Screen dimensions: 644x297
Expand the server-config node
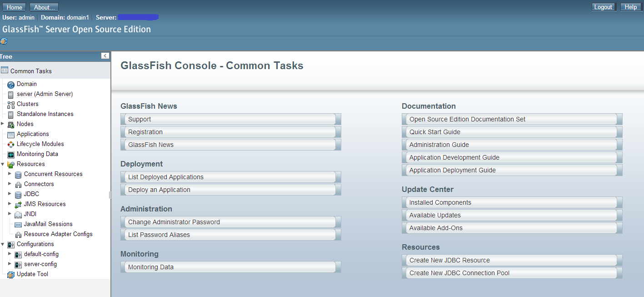coord(10,263)
